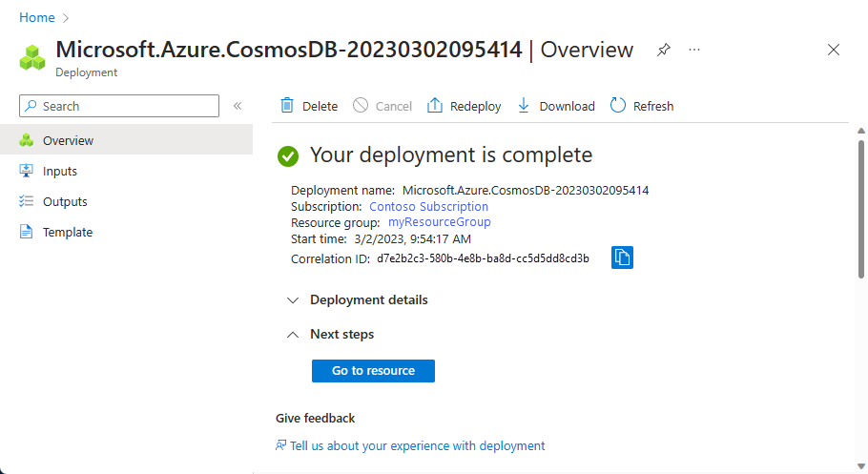Select Overview in the left menu

68,140
